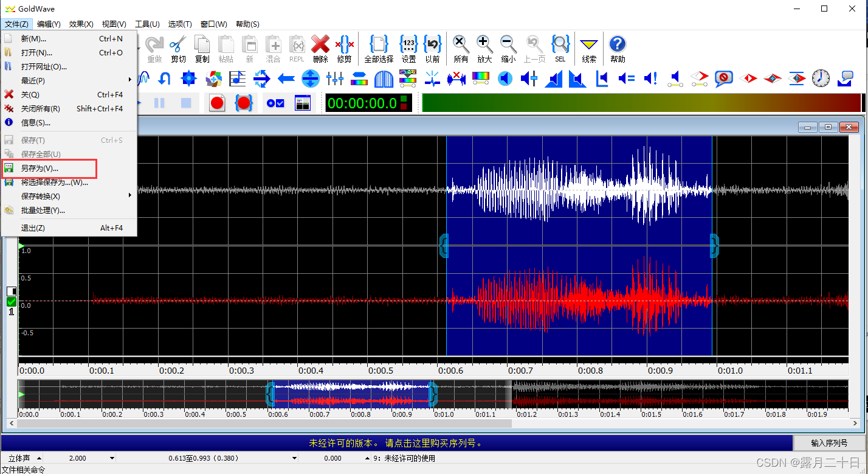Click the Copy (复制) toolbar icon
868x474 pixels.
202,49
